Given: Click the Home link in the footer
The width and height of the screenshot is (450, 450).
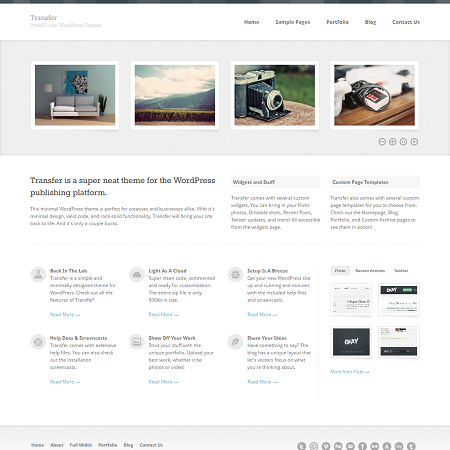Looking at the screenshot, I should click(x=37, y=445).
